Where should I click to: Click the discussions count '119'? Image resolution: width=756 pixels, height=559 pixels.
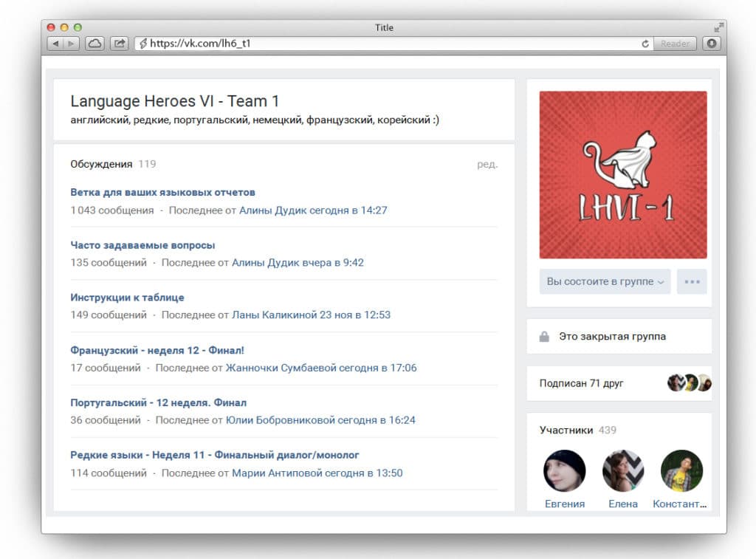[147, 164]
